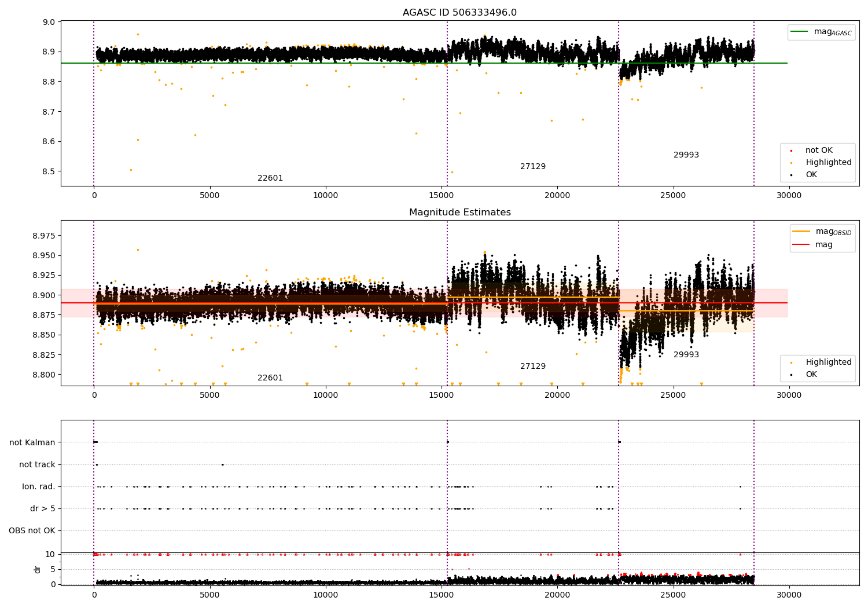Click the 27129 label in the middle plot
868x608 pixels.
tap(533, 367)
